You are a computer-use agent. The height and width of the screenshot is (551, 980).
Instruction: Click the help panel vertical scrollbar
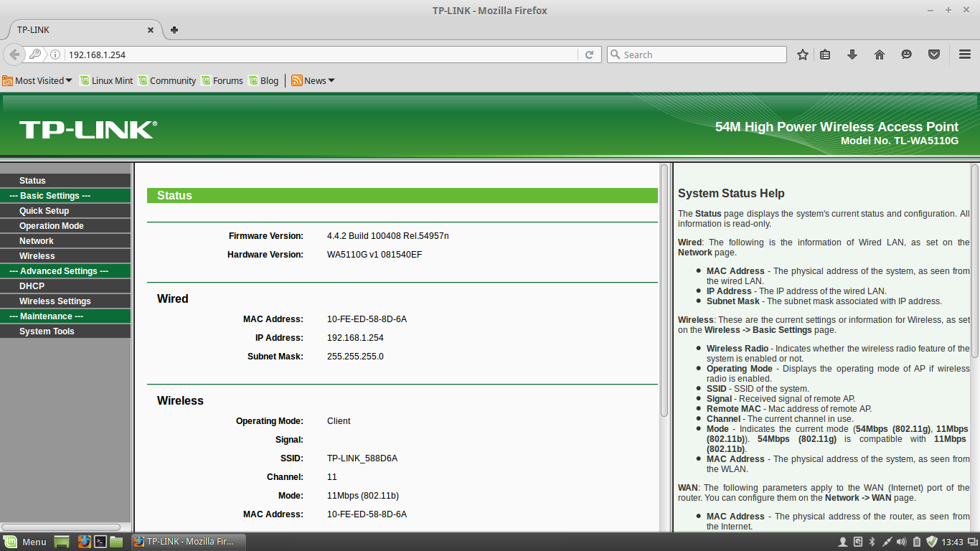(x=975, y=260)
